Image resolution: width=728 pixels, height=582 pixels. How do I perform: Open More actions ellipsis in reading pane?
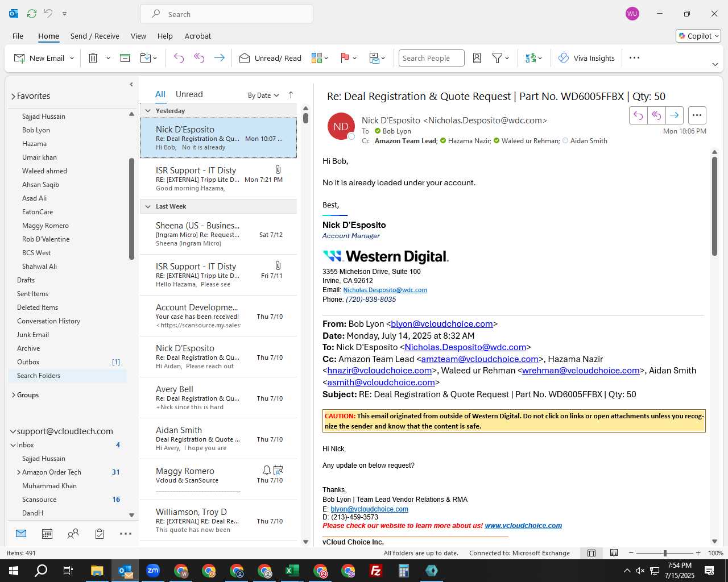[x=697, y=115]
